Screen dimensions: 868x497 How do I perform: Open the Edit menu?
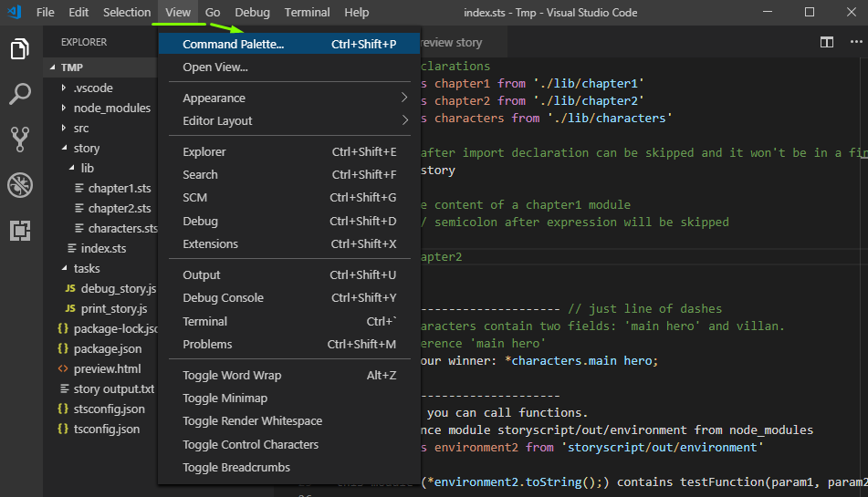click(78, 12)
